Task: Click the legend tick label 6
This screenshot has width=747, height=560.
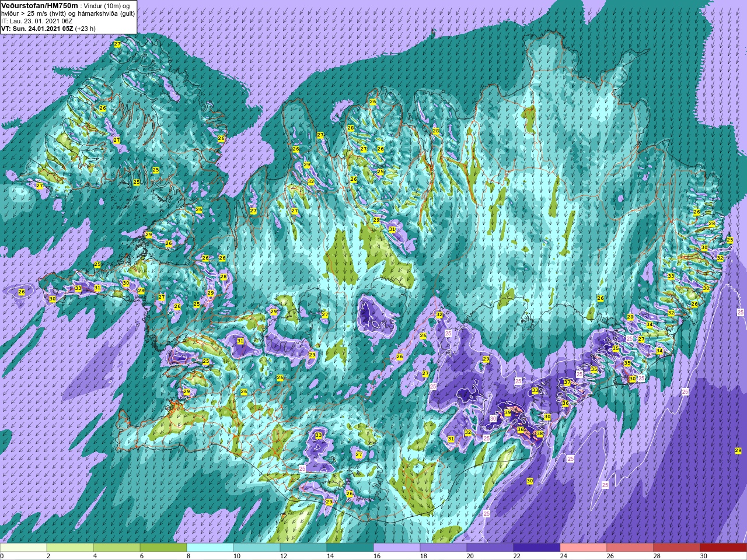Action: (141, 556)
